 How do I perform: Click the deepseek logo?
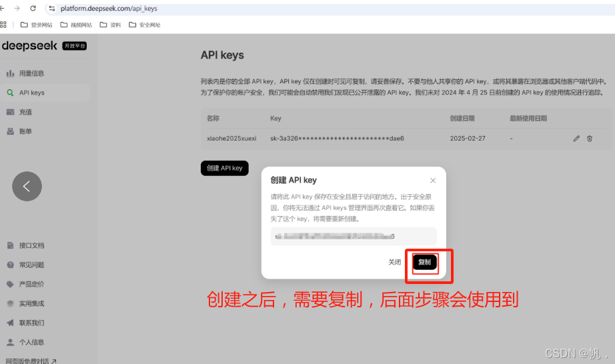click(x=29, y=46)
